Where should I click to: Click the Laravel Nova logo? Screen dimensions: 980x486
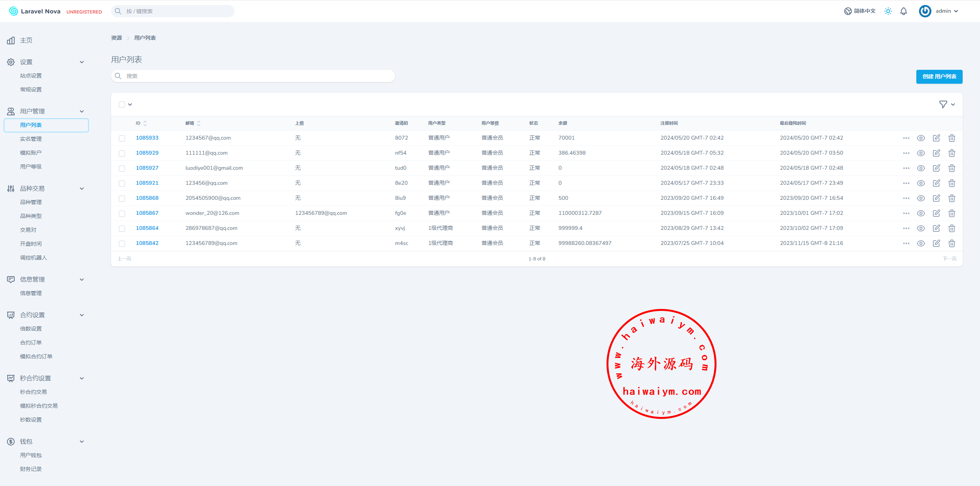(35, 11)
